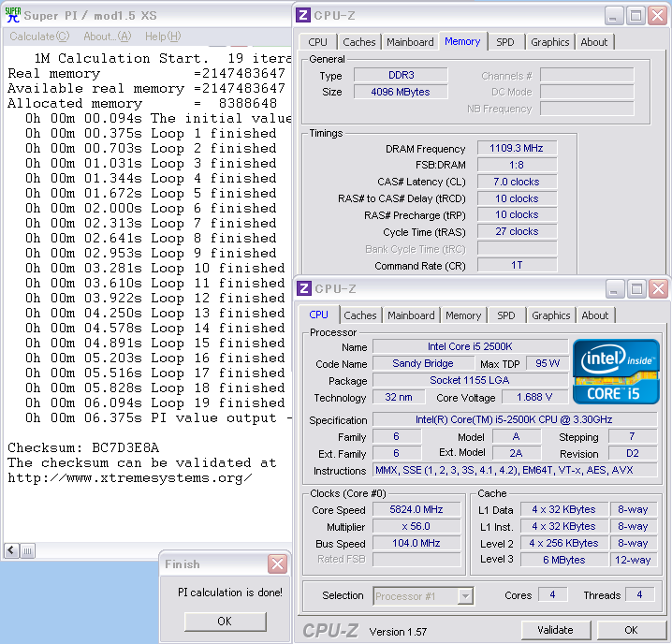Switch to CPU tab in upper CPU-Z window
This screenshot has height=644, width=672.
point(317,42)
